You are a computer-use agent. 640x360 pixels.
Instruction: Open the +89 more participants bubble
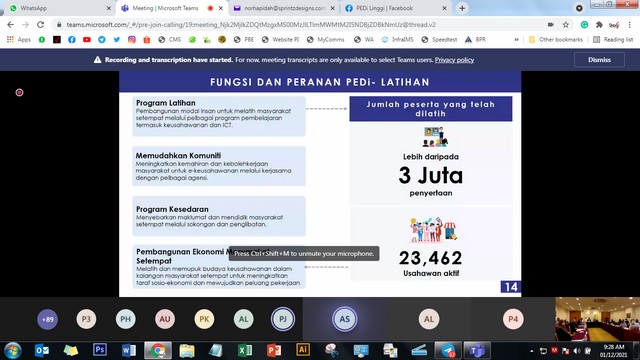(x=47, y=319)
